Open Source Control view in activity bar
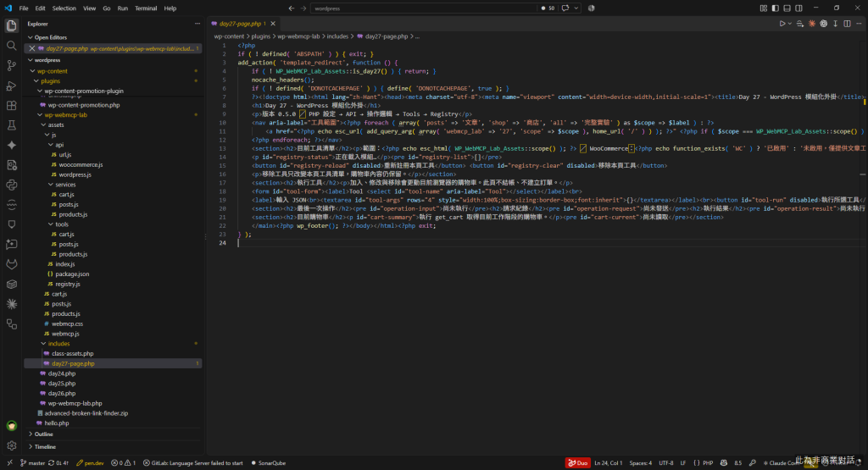Viewport: 868px width, 470px height. click(x=12, y=65)
